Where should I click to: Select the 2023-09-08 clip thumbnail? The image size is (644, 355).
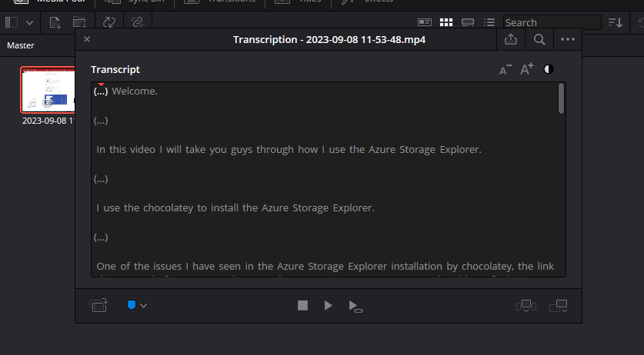(48, 90)
